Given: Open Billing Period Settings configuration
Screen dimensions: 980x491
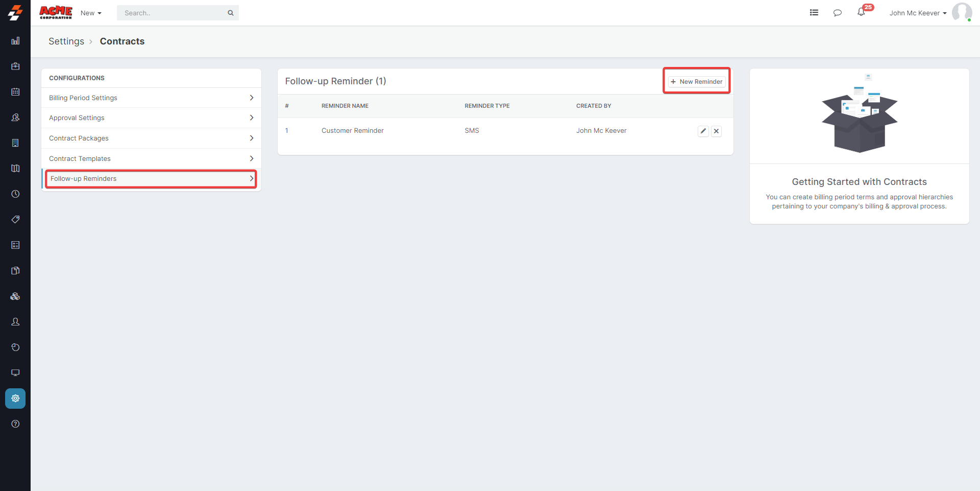Looking at the screenshot, I should (151, 98).
